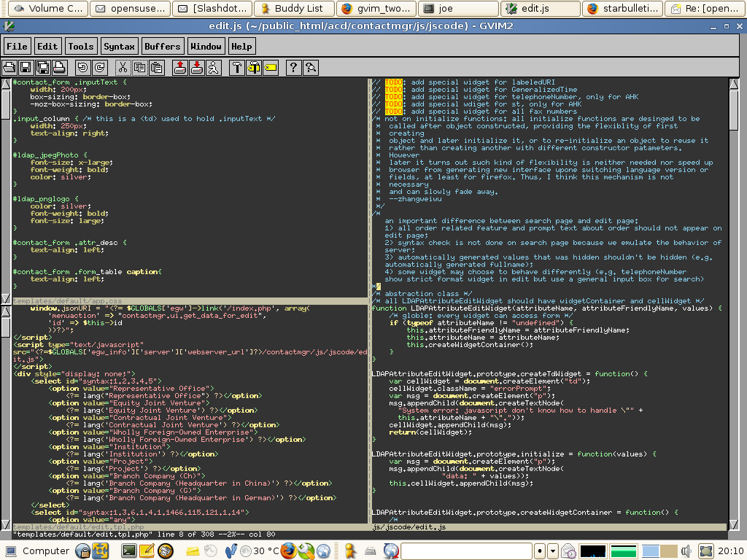Screen dimensions: 747x560
Task: Click the Open file toolbar icon
Action: 9,68
